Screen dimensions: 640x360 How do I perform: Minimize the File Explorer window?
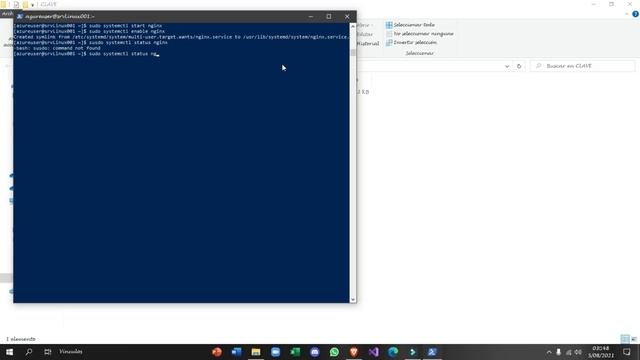coord(593,4)
